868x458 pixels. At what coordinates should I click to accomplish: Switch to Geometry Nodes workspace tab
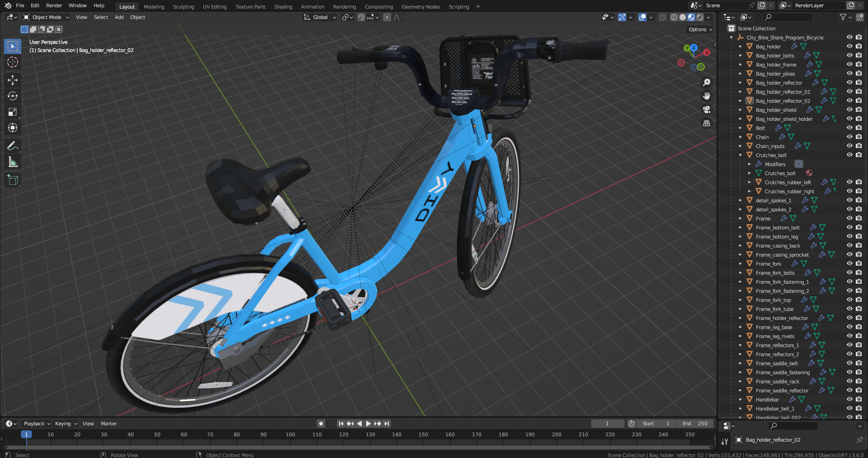pos(420,7)
